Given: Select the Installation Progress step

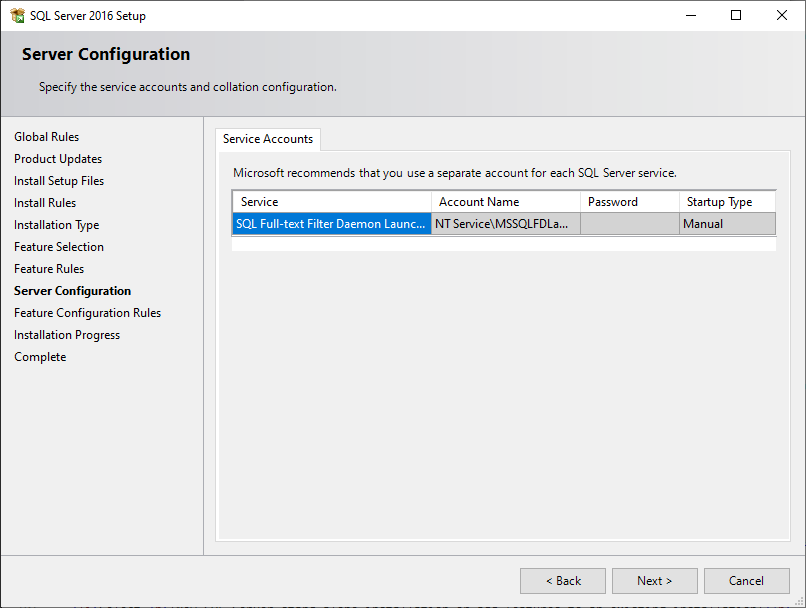Looking at the screenshot, I should click(x=66, y=334).
